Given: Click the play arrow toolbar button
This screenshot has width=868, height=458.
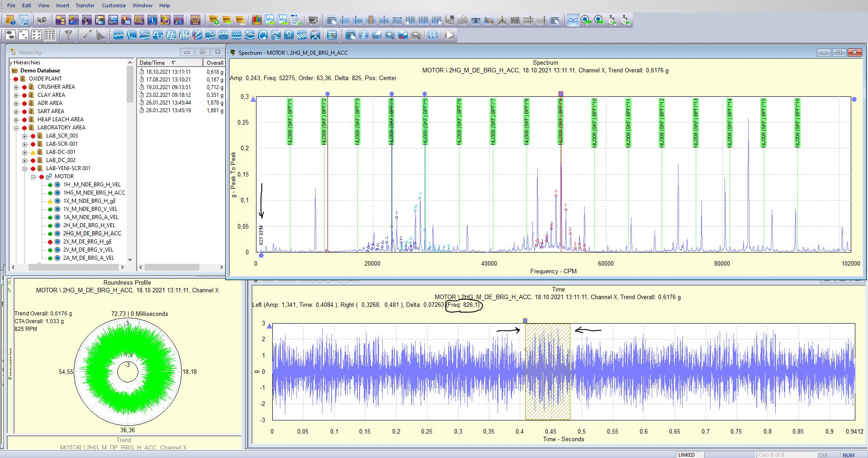Looking at the screenshot, I should click(x=449, y=35).
